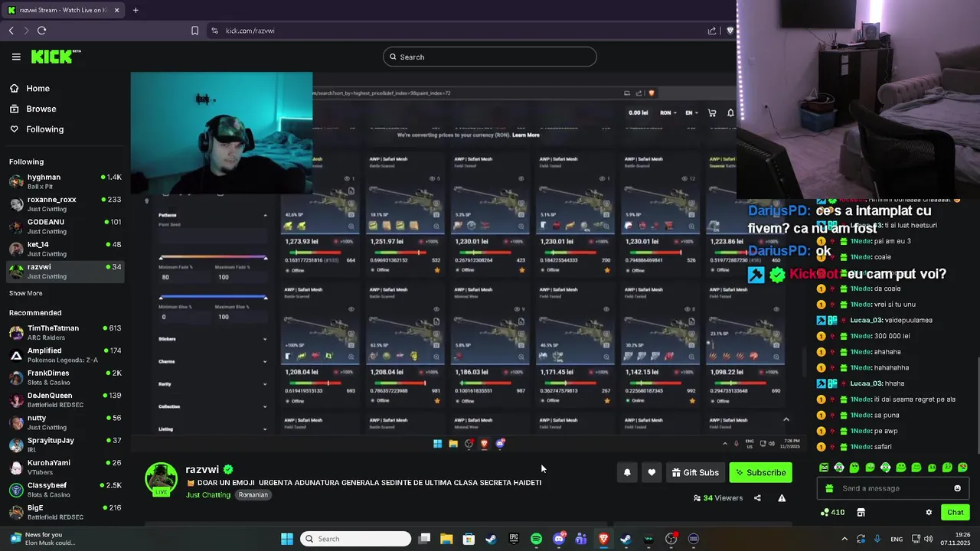Reload the browser page
Screen dimensions: 980x551
[41, 31]
